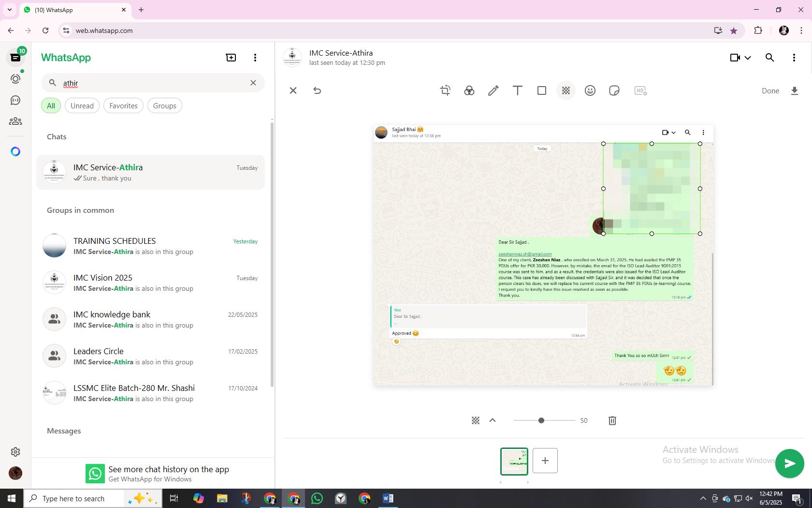Open Communities in left rail

(x=15, y=121)
